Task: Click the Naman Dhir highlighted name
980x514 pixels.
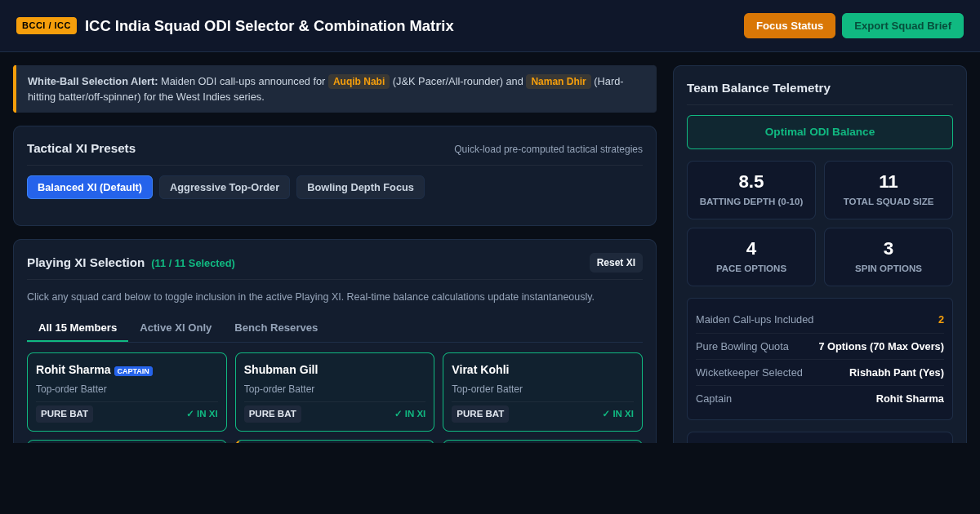Action: point(559,82)
